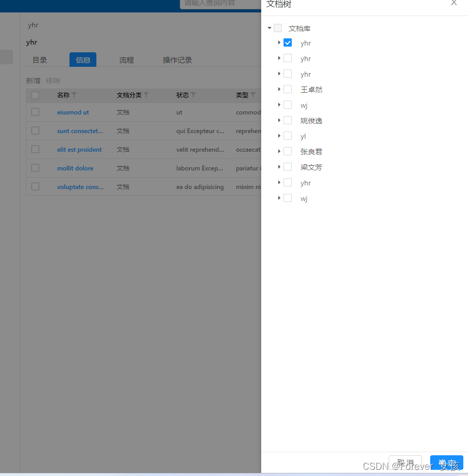Open the filter for the 状态 column
Image resolution: width=468 pixels, height=476 pixels.
194,95
